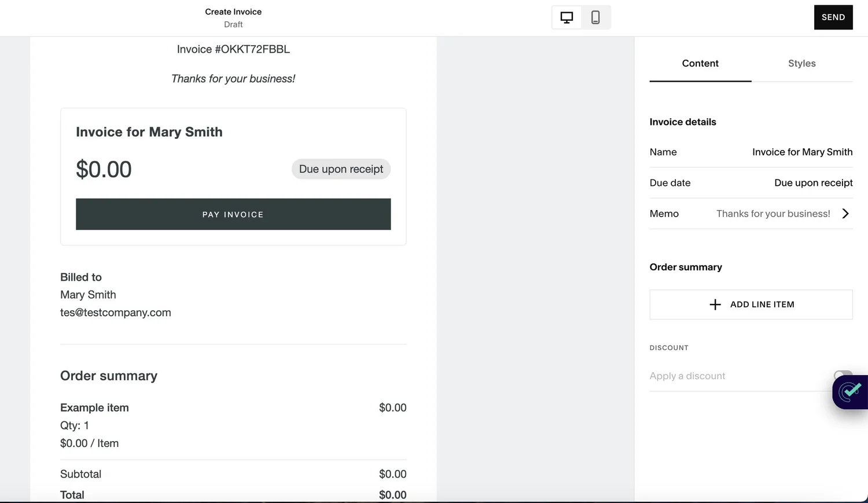Switch preview to desktop view

[x=566, y=17]
